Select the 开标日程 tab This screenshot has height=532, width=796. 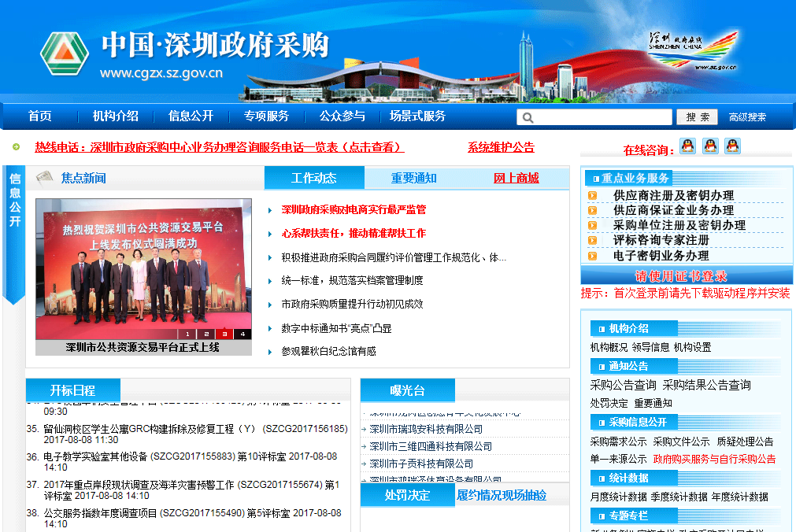coord(72,390)
